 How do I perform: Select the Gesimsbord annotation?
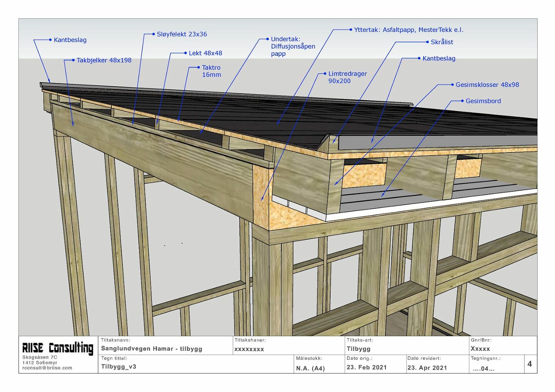pos(483,101)
